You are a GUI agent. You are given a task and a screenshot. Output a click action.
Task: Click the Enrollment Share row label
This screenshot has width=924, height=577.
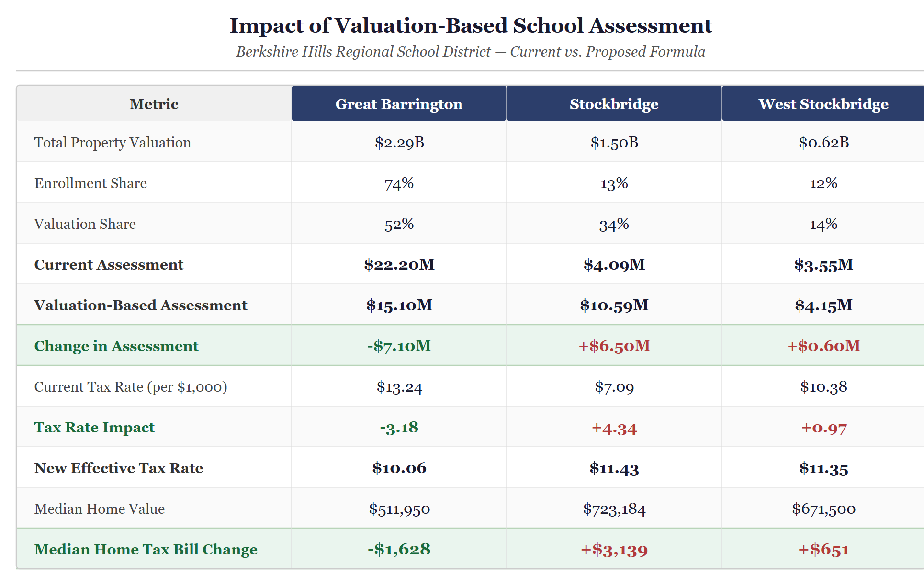[90, 183]
